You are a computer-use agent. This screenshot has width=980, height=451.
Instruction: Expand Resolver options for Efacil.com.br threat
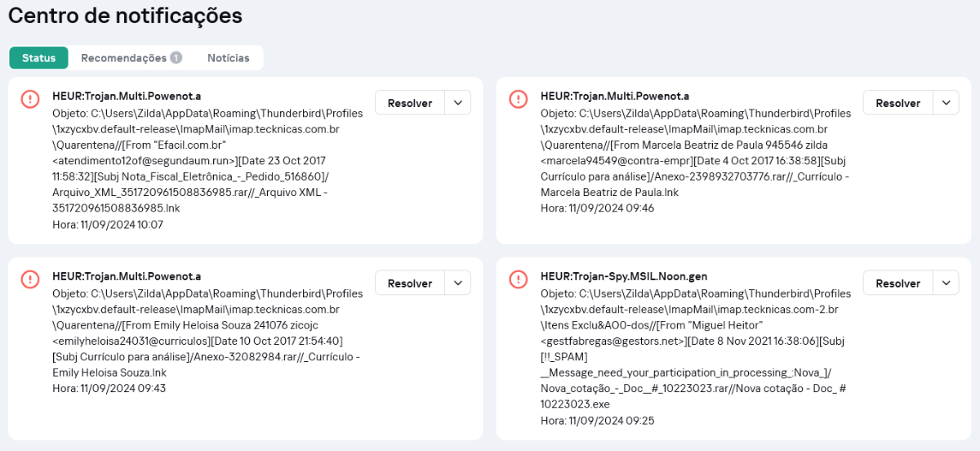click(x=458, y=103)
